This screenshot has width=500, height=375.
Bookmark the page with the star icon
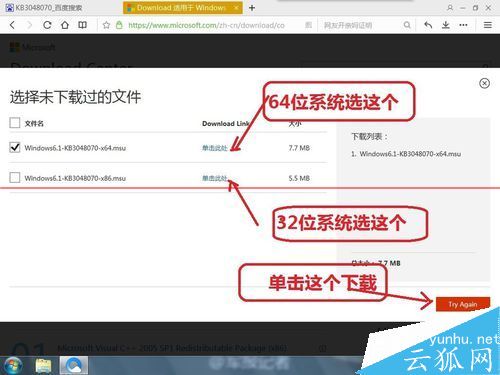point(106,25)
